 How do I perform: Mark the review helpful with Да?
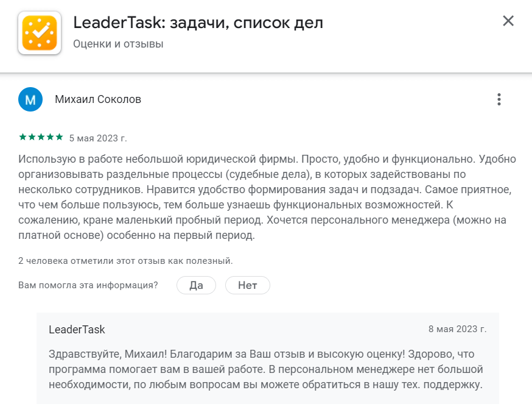pyautogui.click(x=196, y=285)
